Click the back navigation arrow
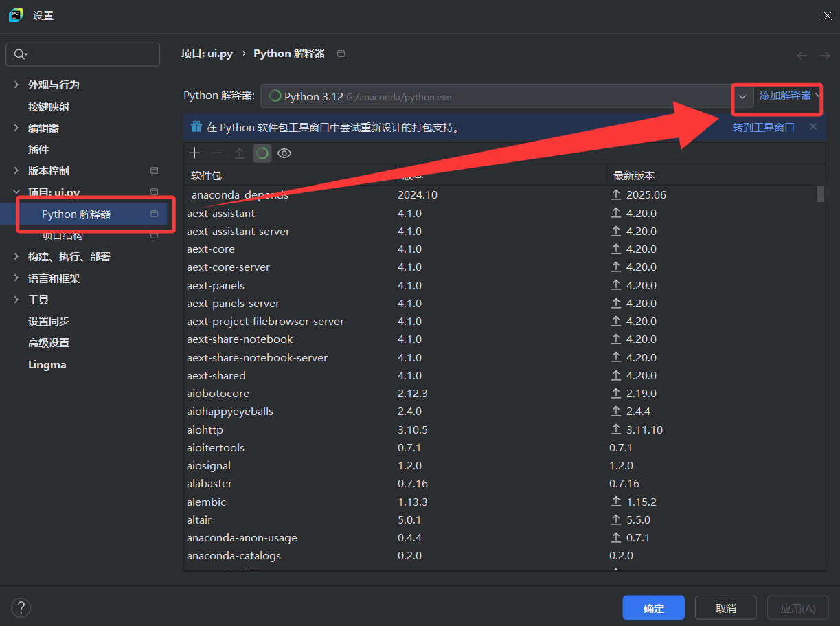Image resolution: width=840 pixels, height=626 pixels. (802, 56)
